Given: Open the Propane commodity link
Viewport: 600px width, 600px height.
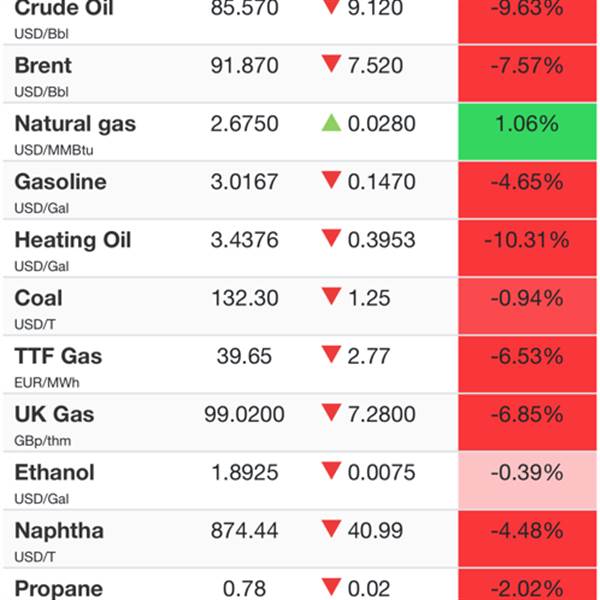Looking at the screenshot, I should [59, 589].
